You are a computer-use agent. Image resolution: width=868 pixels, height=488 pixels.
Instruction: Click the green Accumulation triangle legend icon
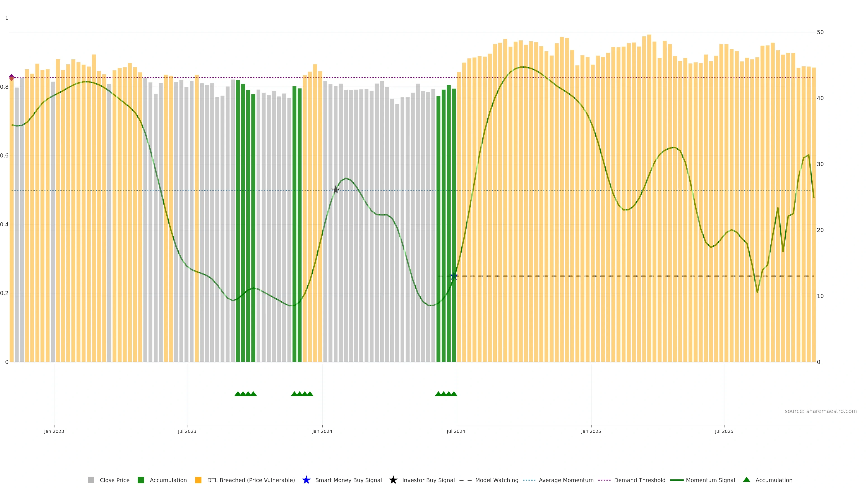pyautogui.click(x=746, y=480)
